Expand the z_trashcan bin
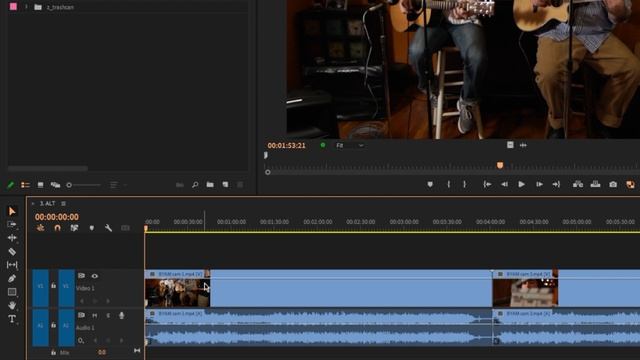Screen dimensions: 640x360 tap(27, 7)
